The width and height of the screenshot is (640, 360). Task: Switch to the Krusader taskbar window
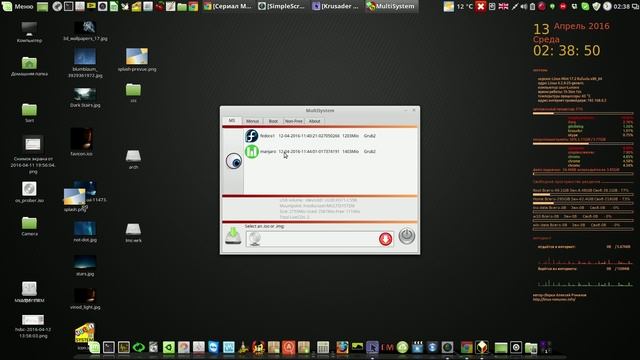[336, 6]
